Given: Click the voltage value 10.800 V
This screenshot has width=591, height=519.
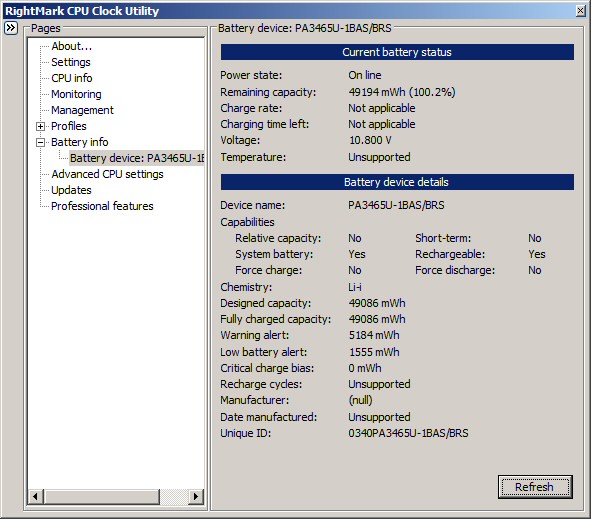Looking at the screenshot, I should (370, 140).
